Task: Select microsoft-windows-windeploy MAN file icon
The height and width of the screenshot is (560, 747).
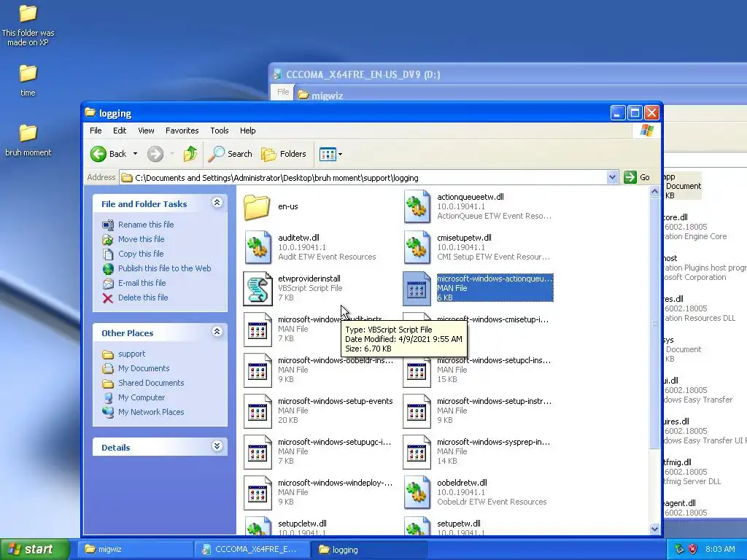Action: click(258, 493)
